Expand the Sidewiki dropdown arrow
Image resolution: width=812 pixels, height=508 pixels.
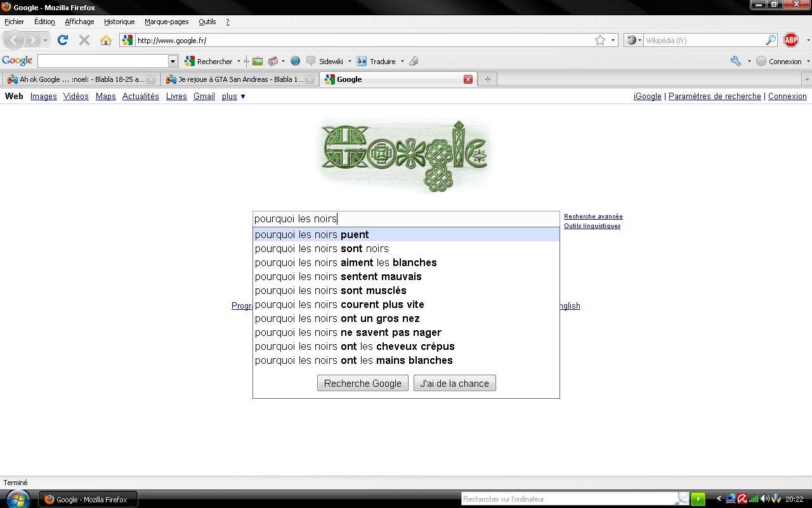[x=349, y=61]
